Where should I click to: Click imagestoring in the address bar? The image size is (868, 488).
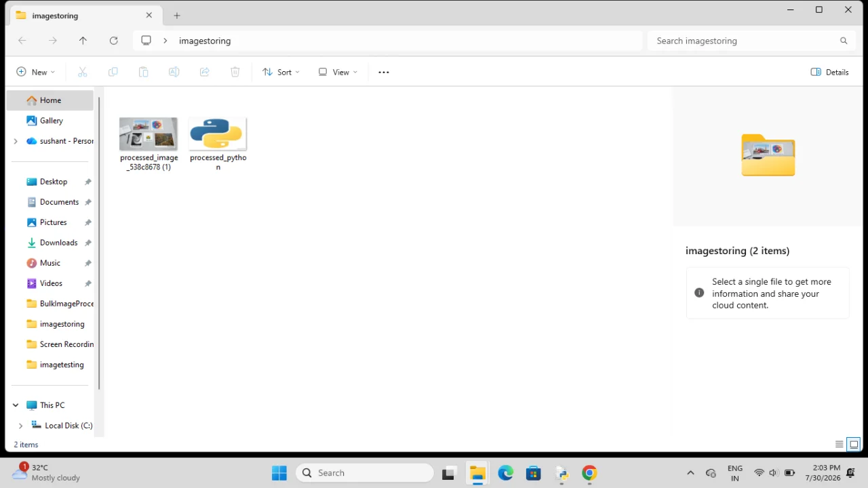tap(205, 41)
